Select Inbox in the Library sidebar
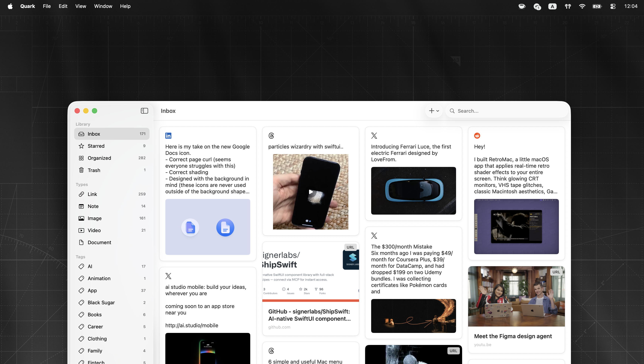The image size is (644, 364). coord(112,134)
